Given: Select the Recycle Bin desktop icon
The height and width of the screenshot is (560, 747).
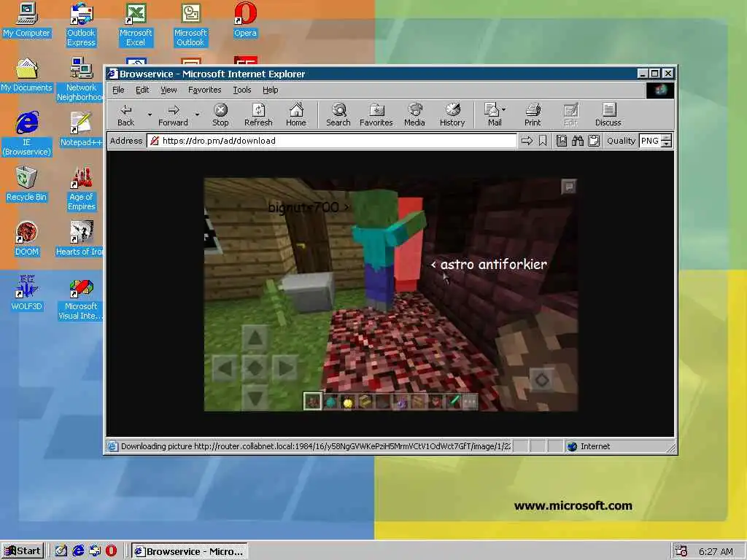Looking at the screenshot, I should click(x=27, y=184).
